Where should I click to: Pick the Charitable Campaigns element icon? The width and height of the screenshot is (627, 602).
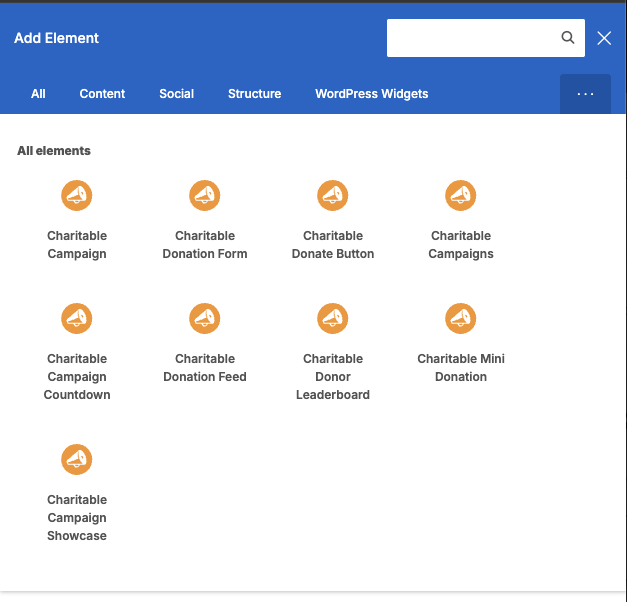460,195
